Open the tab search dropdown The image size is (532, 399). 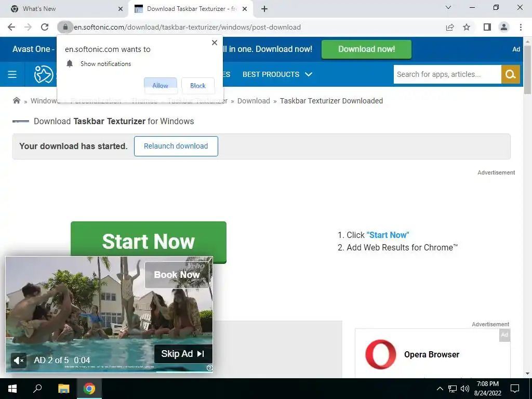coord(448,7)
